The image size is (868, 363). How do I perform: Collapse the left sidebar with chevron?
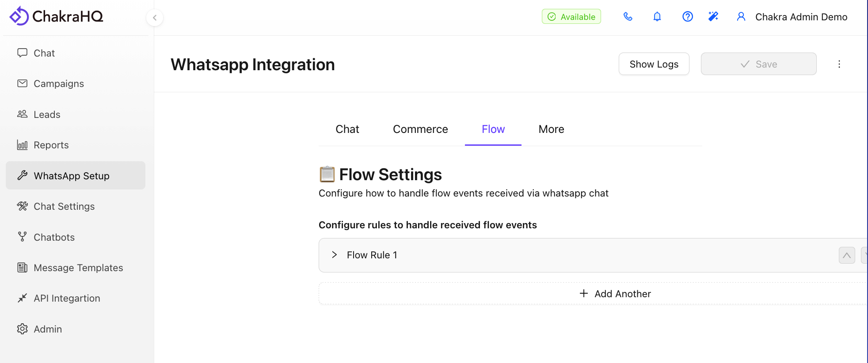pyautogui.click(x=155, y=18)
